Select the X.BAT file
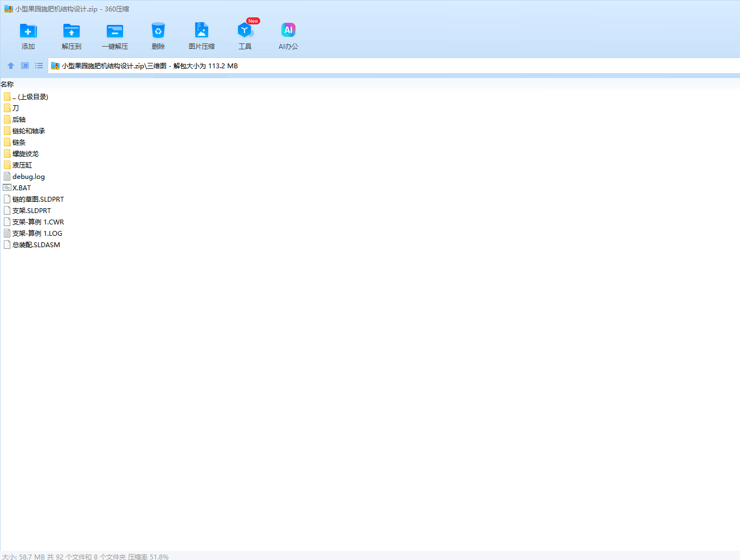Viewport: 740px width, 560px height. pos(17,188)
